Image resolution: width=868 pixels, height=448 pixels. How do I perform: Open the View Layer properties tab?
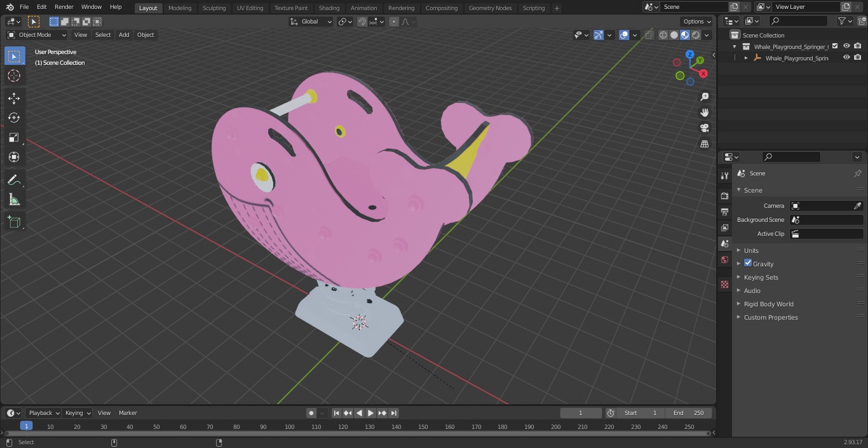point(724,227)
